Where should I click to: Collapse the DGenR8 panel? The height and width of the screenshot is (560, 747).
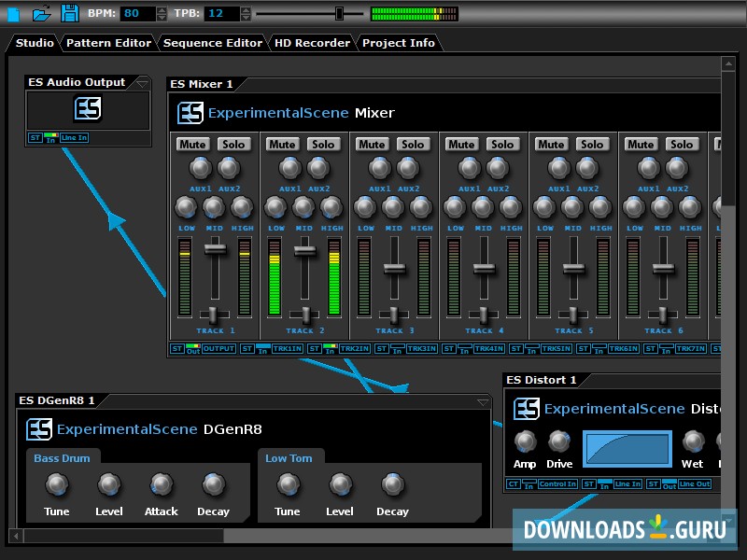coord(484,400)
